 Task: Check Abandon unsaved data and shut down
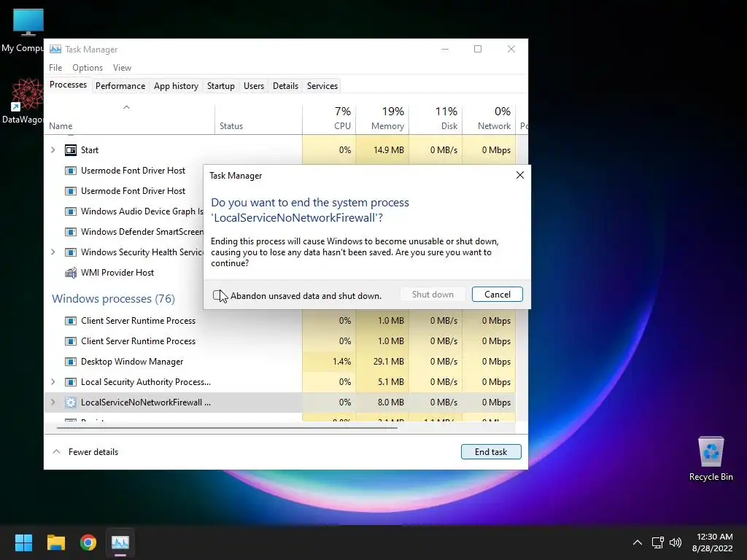tap(217, 296)
